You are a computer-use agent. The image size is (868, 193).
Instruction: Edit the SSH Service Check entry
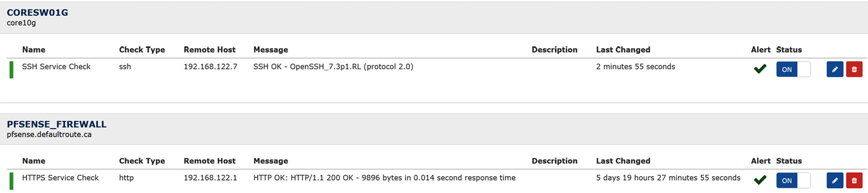point(835,69)
